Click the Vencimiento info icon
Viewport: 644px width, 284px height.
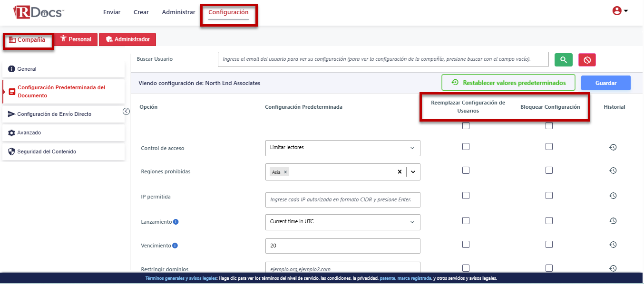click(x=175, y=246)
